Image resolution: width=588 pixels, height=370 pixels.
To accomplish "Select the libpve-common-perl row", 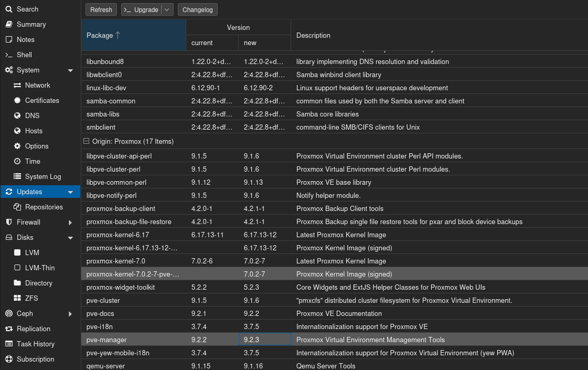I will (x=335, y=182).
